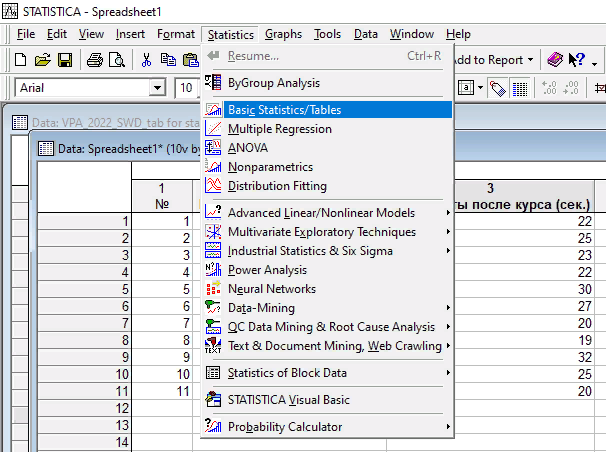Expand QC Data Mining & Root Cause Analysis
The image size is (606, 452).
(x=448, y=326)
